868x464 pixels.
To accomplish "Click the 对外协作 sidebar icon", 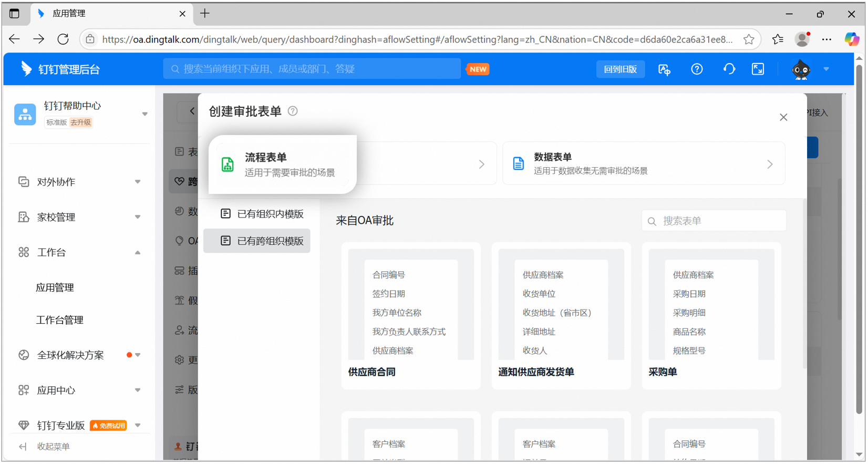I will coord(24,182).
